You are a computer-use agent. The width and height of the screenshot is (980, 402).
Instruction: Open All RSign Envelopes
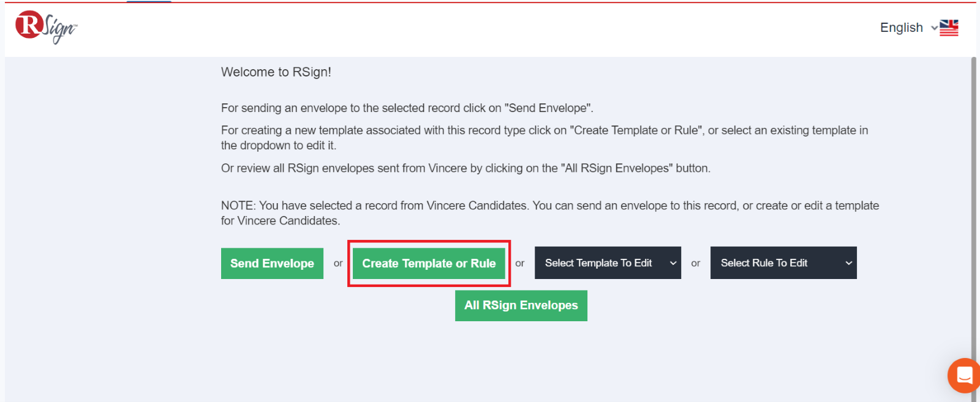click(521, 305)
